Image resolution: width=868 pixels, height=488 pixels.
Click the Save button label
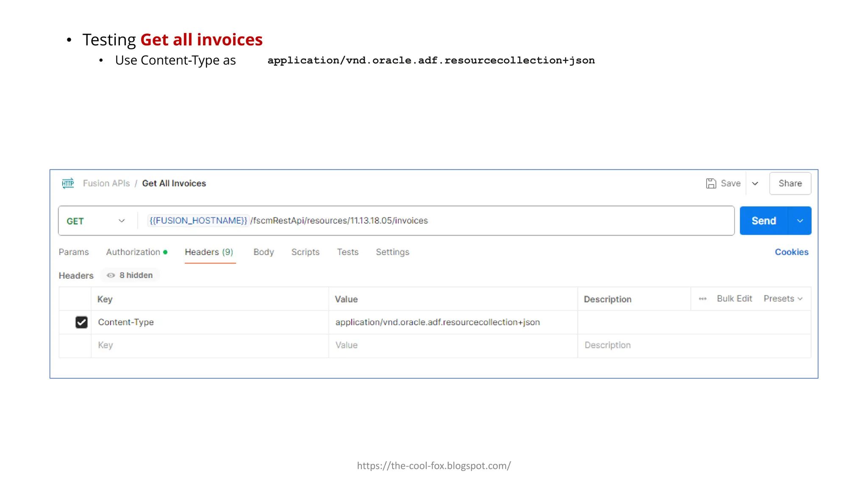pyautogui.click(x=731, y=183)
